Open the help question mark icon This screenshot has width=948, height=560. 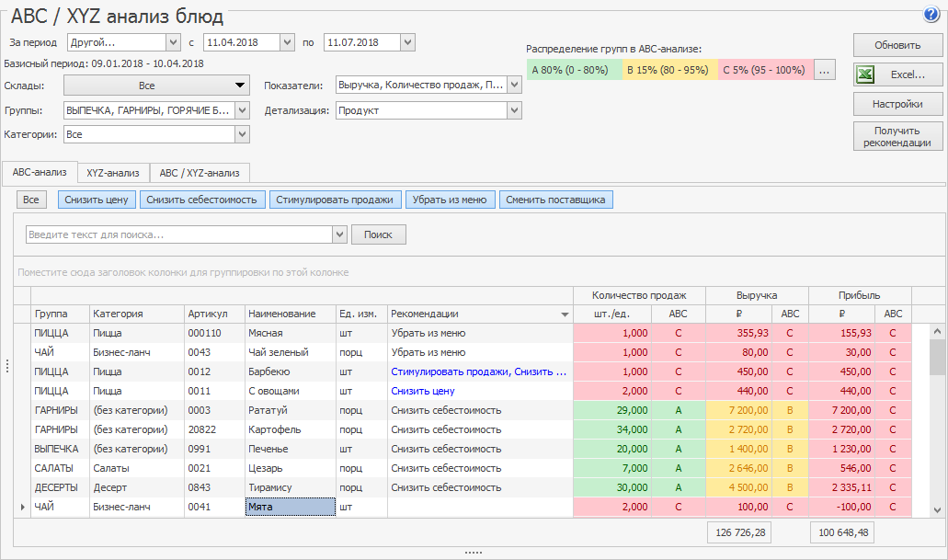(x=931, y=15)
